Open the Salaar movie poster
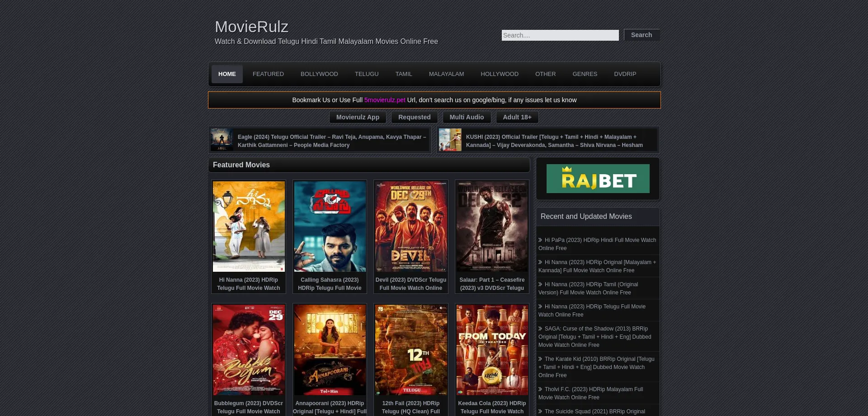Viewport: 868px width, 416px height. pyautogui.click(x=492, y=227)
